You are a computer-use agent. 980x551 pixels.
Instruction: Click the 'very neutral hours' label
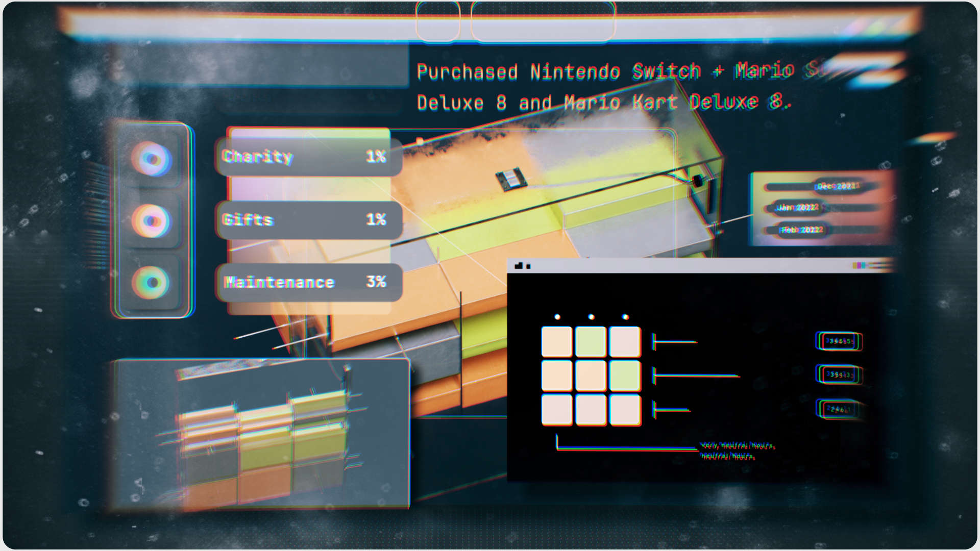click(737, 445)
